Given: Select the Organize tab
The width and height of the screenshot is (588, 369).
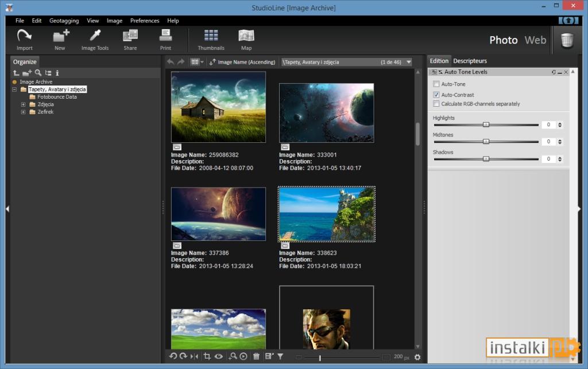Looking at the screenshot, I should 25,62.
